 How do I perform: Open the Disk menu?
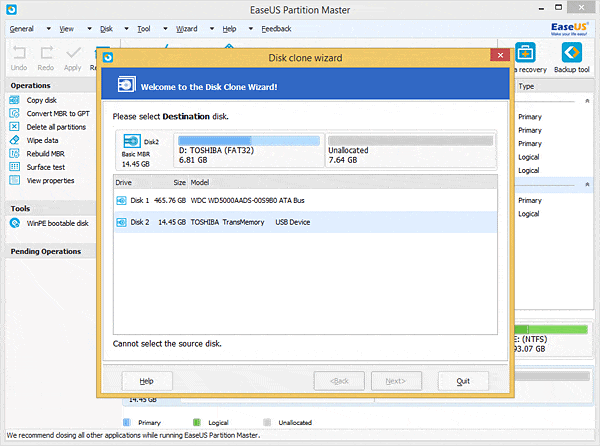pos(106,29)
